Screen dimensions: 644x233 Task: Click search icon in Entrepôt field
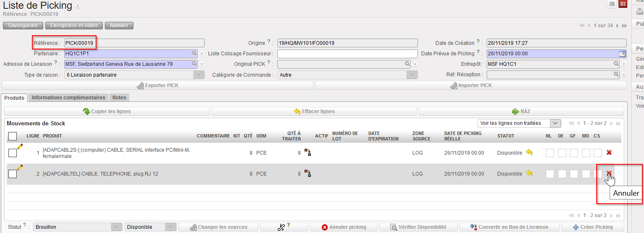click(616, 64)
